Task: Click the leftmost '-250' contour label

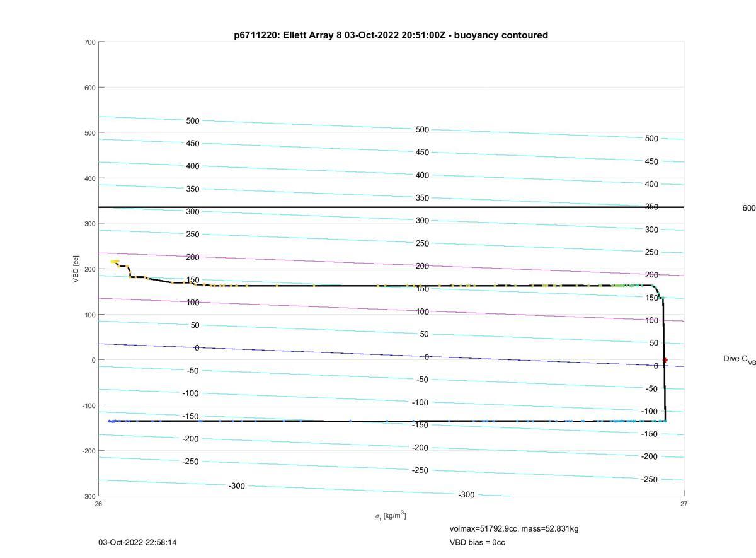Action: [x=190, y=462]
